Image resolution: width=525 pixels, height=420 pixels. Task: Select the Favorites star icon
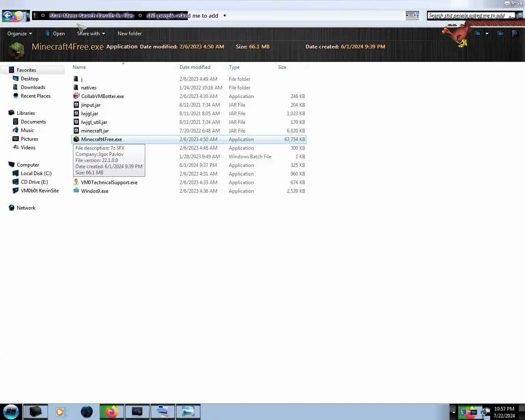(x=11, y=70)
